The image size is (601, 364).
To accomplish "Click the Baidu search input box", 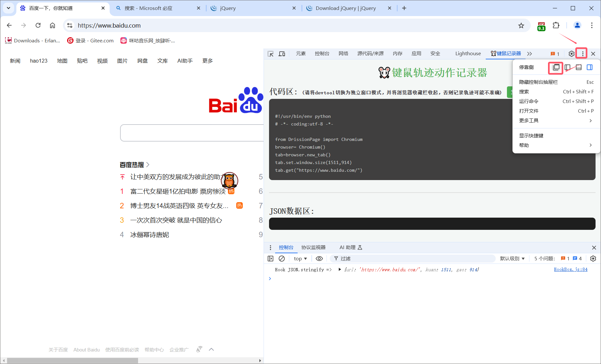I will (192, 133).
